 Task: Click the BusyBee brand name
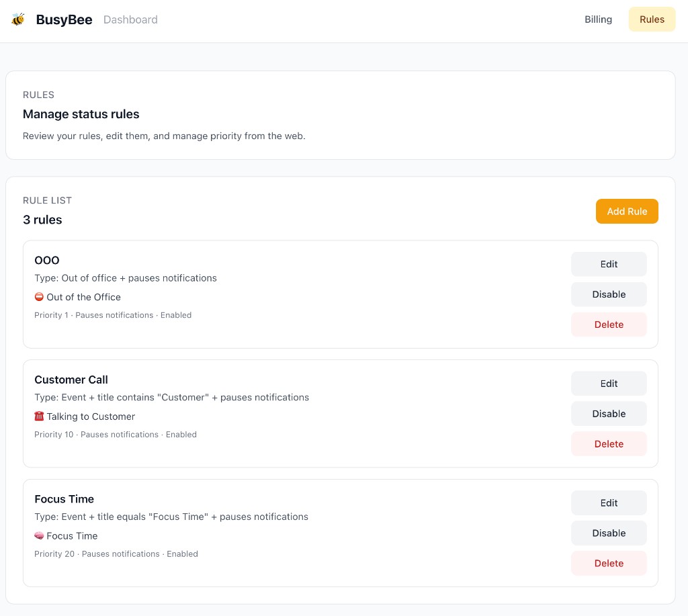[x=64, y=19]
